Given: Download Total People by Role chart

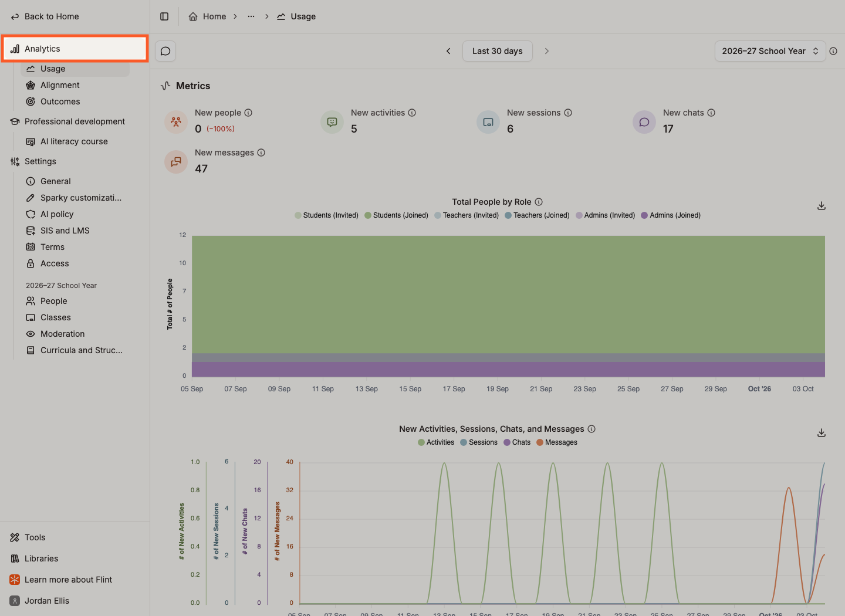Looking at the screenshot, I should (x=822, y=206).
